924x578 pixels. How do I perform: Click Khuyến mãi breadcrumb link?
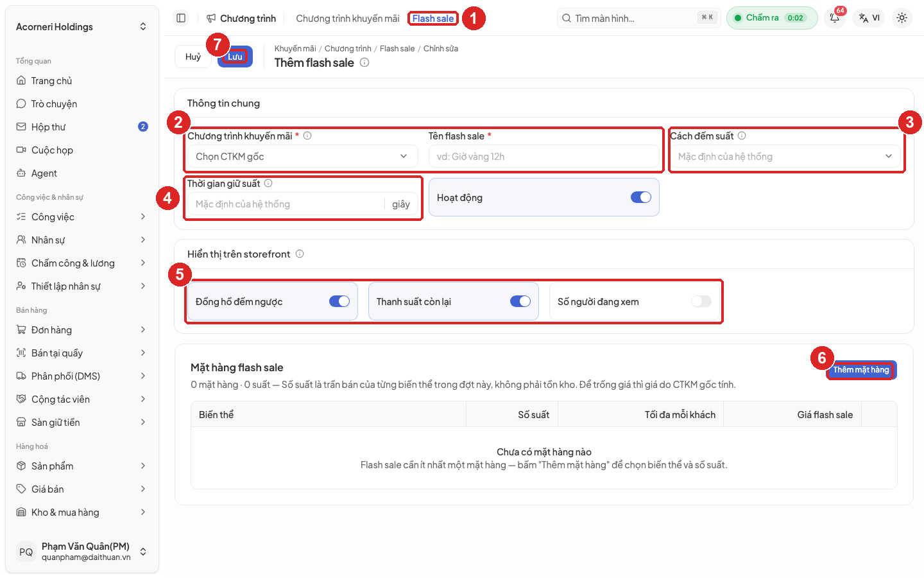(295, 49)
